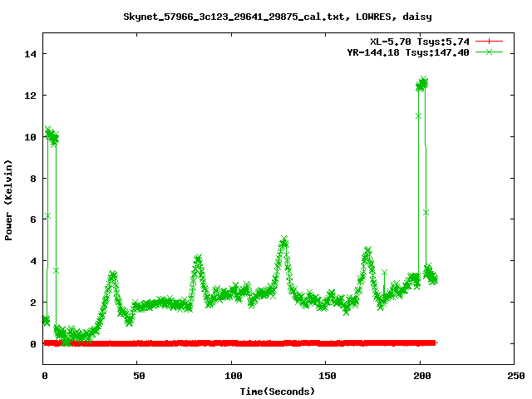Click the x-axis tick label 250
This screenshot has height=399, width=532.
click(x=515, y=376)
